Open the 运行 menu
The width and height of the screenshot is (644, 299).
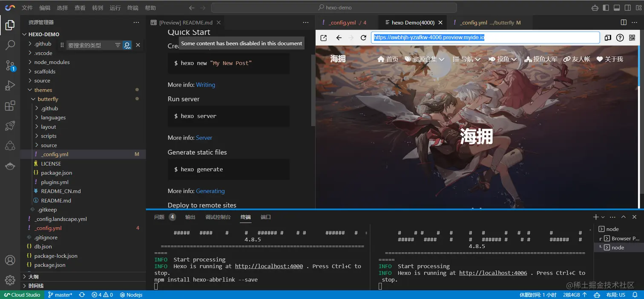(115, 8)
